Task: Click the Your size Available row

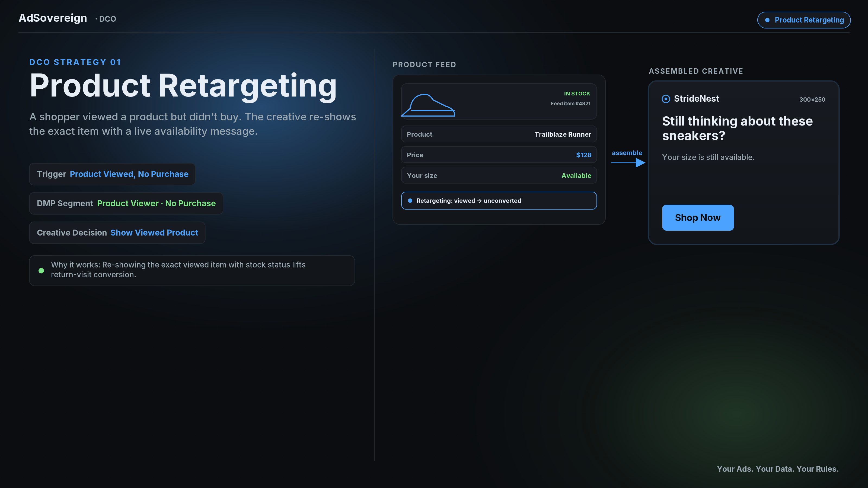Action: tap(499, 175)
